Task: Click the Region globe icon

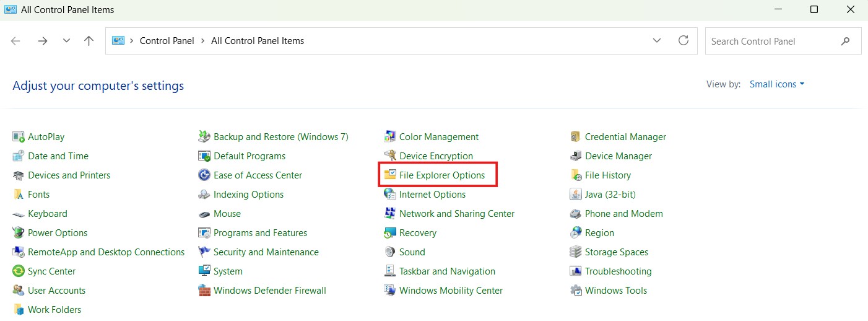Action: point(575,233)
